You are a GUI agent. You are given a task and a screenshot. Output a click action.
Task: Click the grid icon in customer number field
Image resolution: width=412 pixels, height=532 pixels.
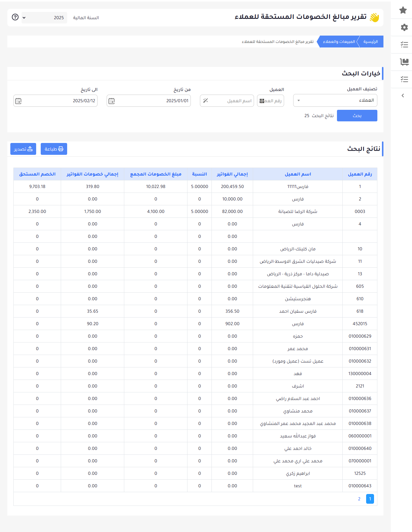click(262, 101)
